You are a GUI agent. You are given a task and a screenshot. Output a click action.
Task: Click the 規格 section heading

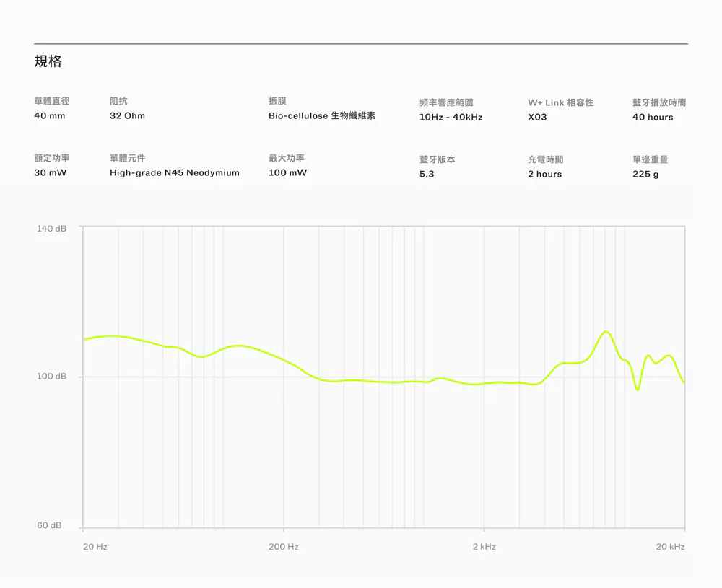48,62
